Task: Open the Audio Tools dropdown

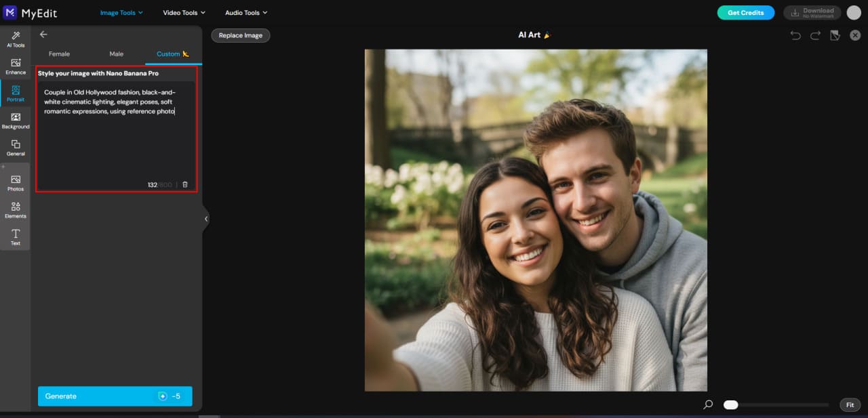Action: tap(245, 12)
